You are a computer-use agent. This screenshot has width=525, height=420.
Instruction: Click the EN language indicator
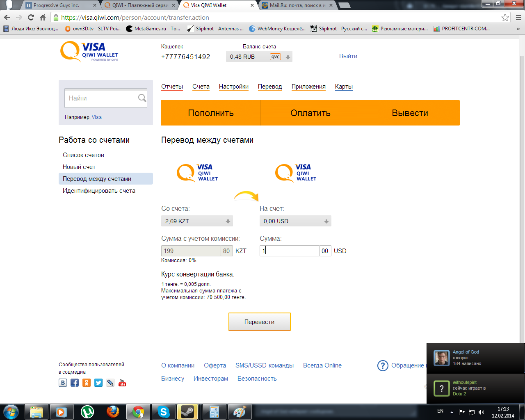point(440,411)
